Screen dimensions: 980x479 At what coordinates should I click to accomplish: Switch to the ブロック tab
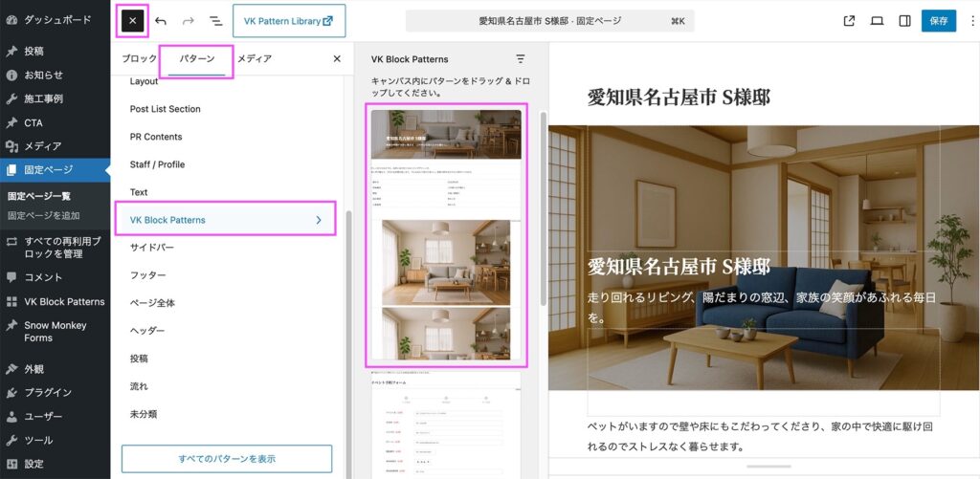tap(139, 59)
